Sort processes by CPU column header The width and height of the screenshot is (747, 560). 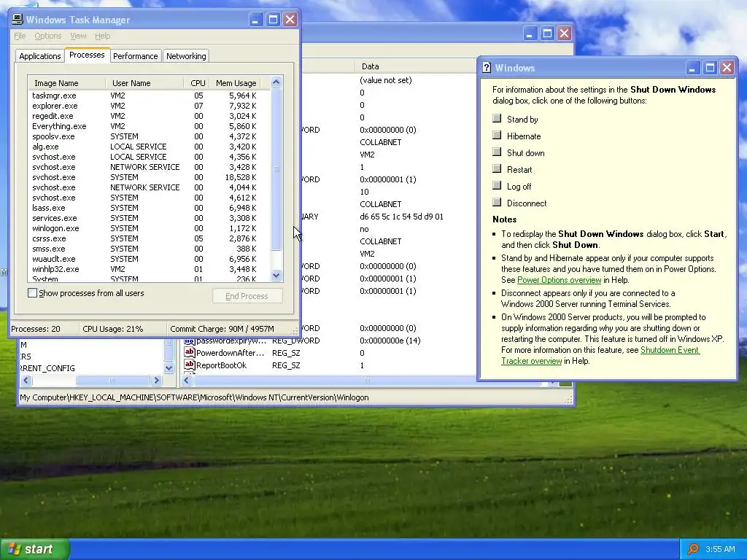pos(197,83)
